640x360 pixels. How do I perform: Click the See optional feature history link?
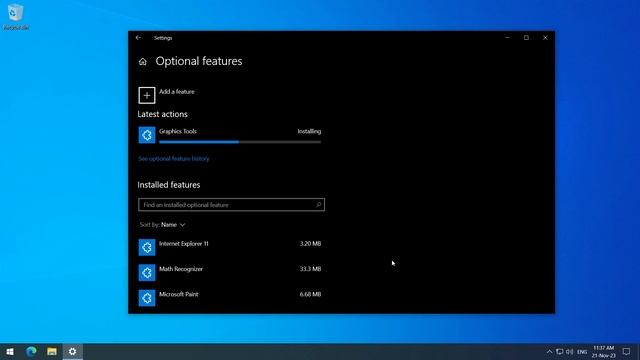173,159
